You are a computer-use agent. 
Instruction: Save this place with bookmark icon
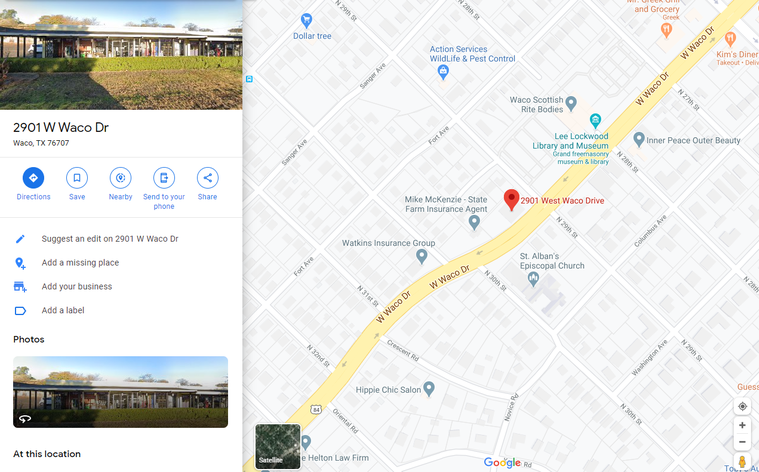pyautogui.click(x=77, y=178)
